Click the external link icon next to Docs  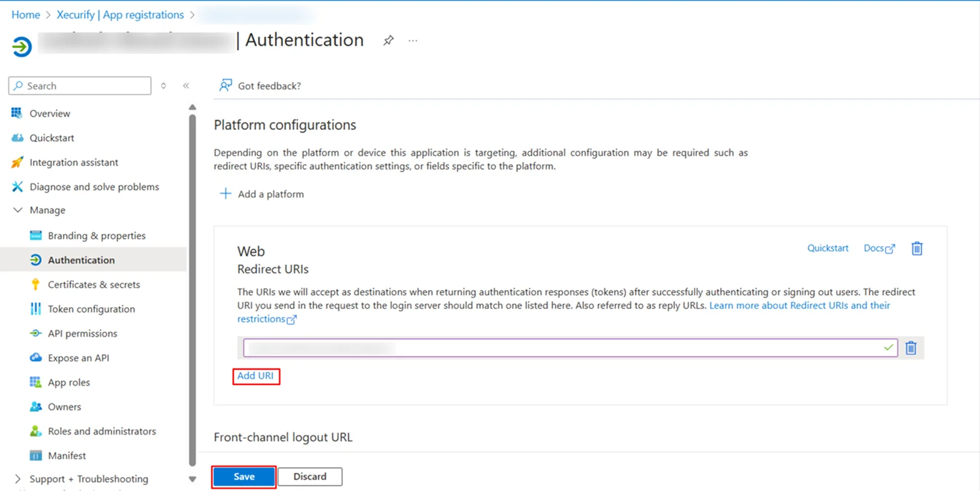coord(890,249)
